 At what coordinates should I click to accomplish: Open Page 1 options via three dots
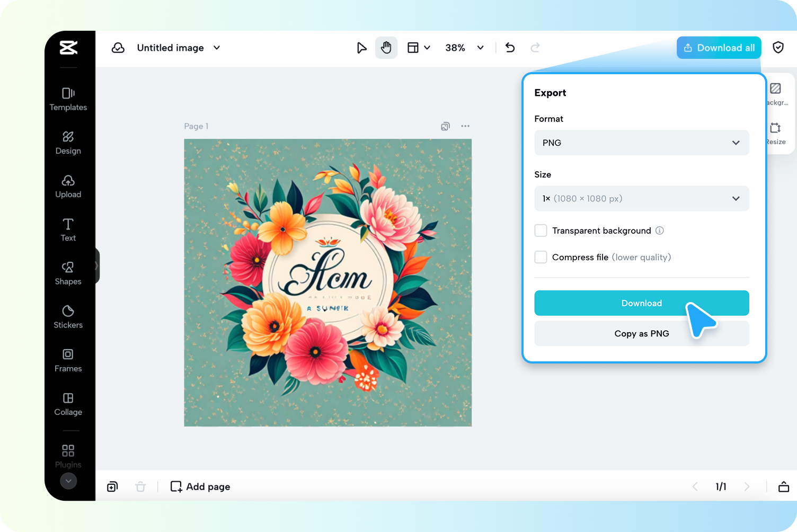point(465,126)
